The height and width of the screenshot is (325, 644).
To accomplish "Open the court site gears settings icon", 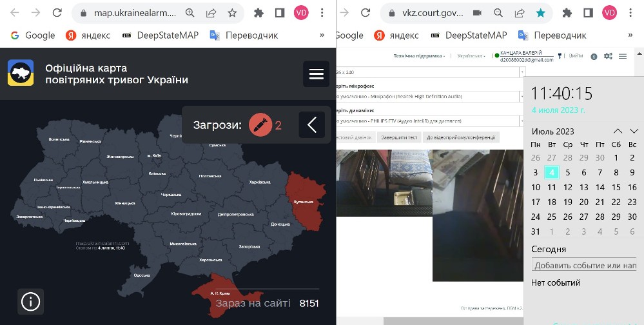I will [x=609, y=56].
